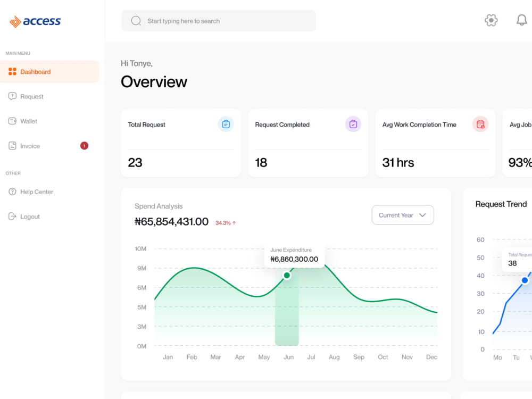Click the red Invoice notification badge
This screenshot has height=399, width=532.
point(84,146)
